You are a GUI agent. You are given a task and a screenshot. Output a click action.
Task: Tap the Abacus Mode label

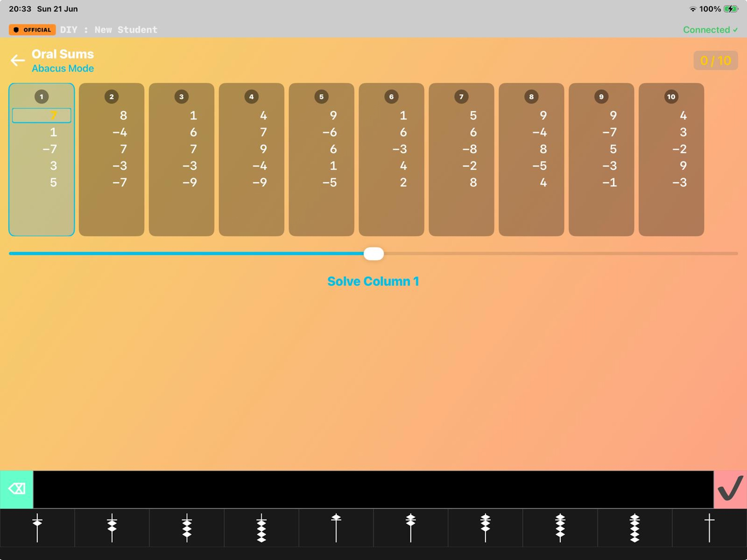[x=63, y=69]
